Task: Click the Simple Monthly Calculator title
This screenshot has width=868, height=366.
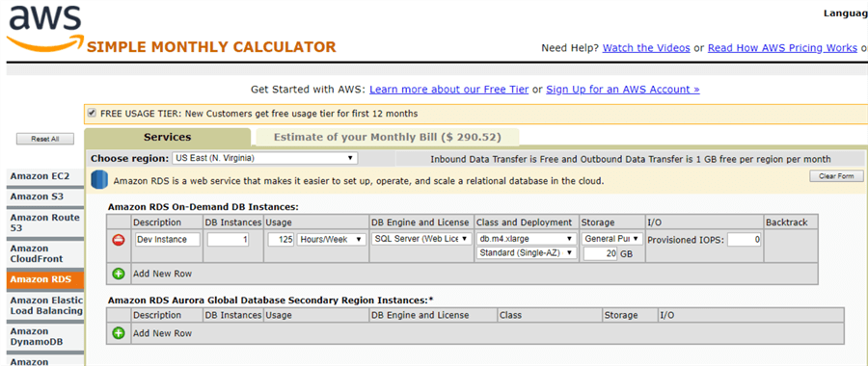Action: coord(211,47)
